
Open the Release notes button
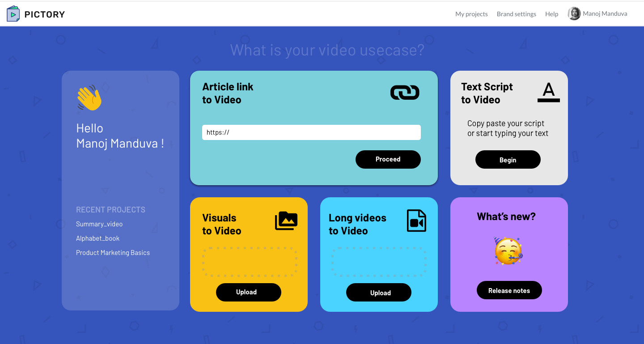pos(509,290)
